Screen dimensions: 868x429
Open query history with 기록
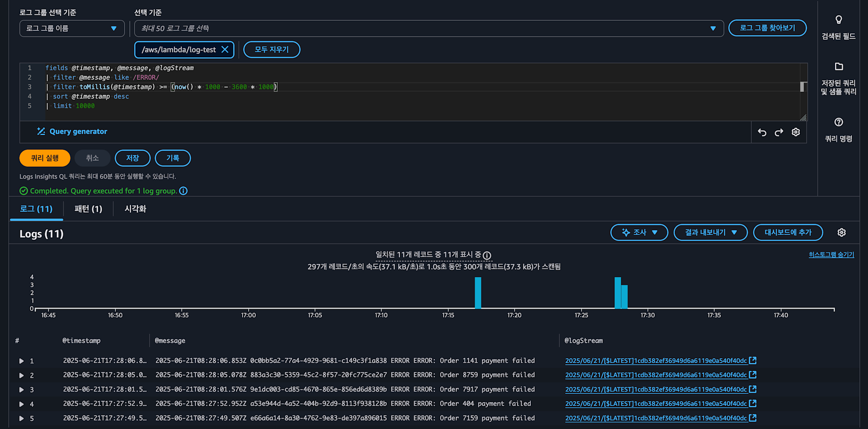[173, 158]
